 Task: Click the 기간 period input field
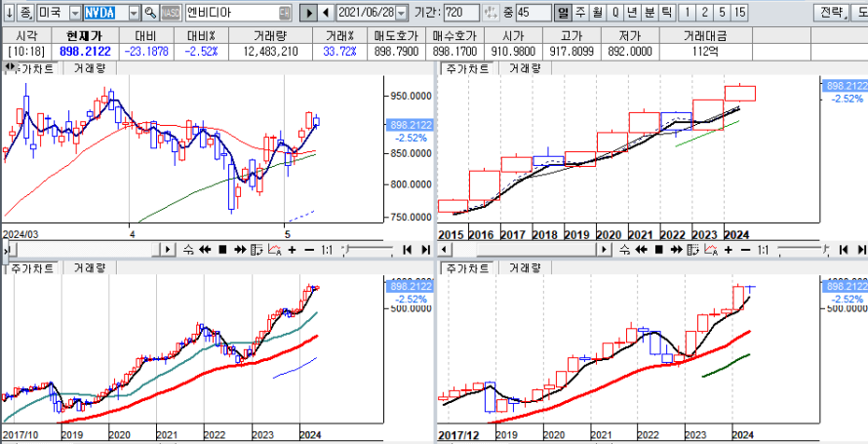460,13
